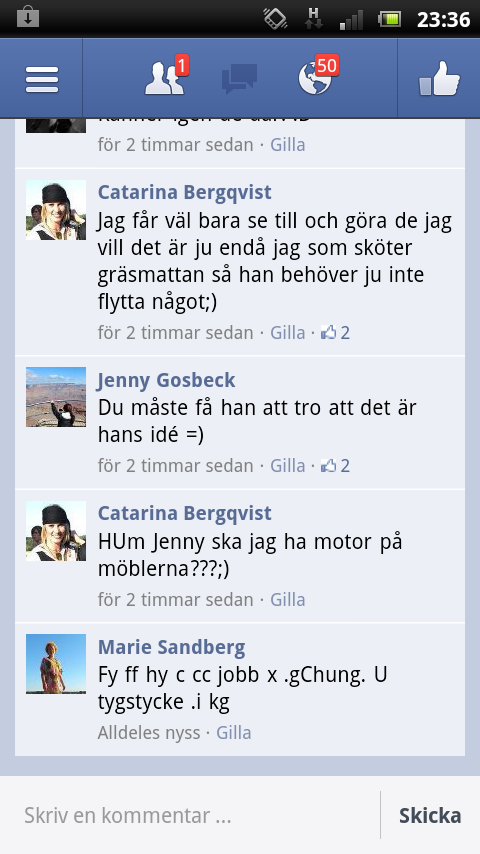The image size is (480, 854).
Task: Open friend requests icon with badge
Action: coord(166,77)
